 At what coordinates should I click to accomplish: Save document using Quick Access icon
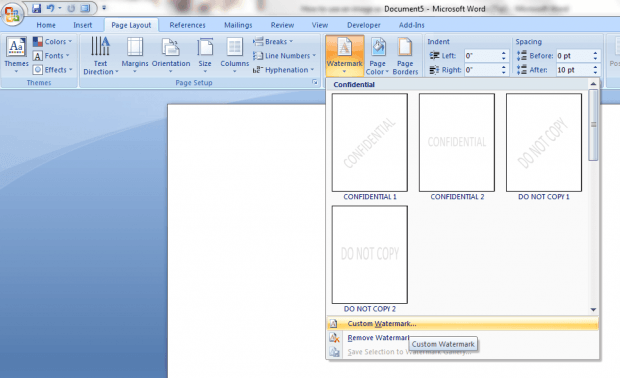click(x=37, y=8)
